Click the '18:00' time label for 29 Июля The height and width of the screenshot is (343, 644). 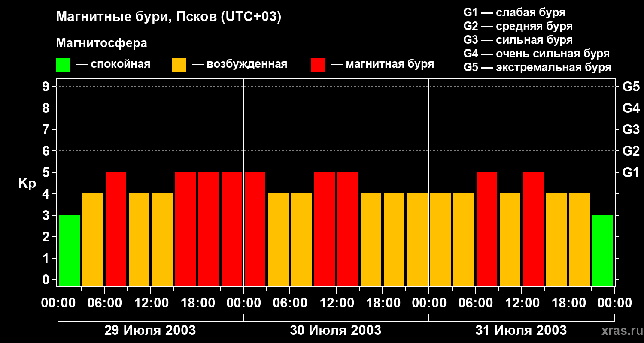(x=197, y=303)
